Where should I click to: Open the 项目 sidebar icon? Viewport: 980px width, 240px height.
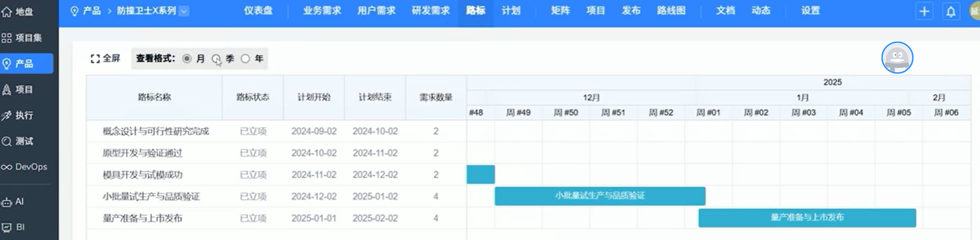coord(7,90)
